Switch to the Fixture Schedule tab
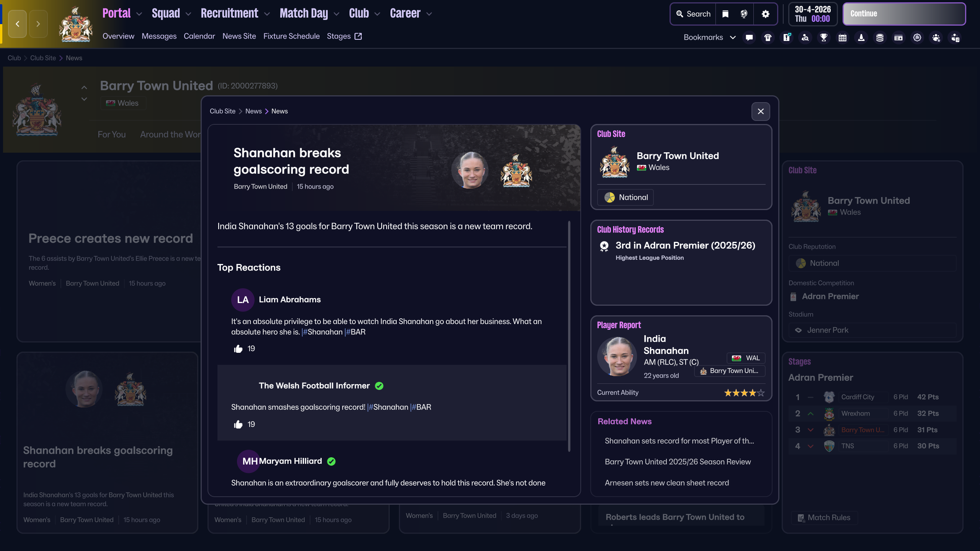This screenshot has width=980, height=551. tap(291, 36)
